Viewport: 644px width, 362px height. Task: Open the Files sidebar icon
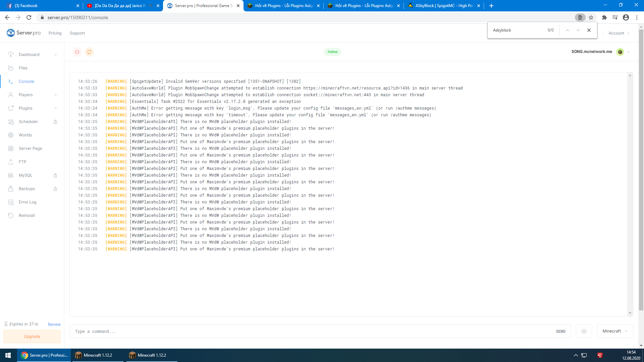tap(11, 68)
